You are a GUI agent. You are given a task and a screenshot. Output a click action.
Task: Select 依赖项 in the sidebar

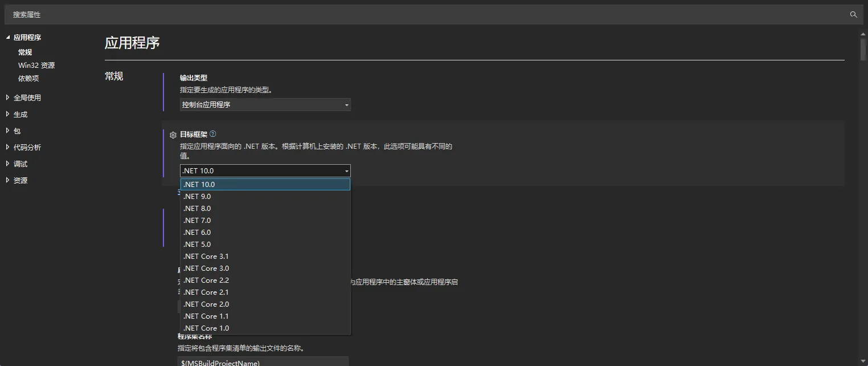coord(28,79)
